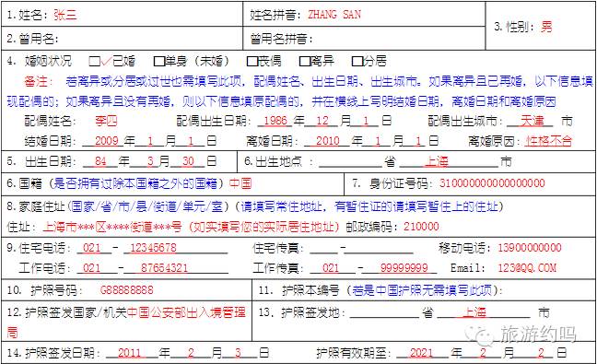
Task: Click birth date day 30
Action: coord(188,161)
